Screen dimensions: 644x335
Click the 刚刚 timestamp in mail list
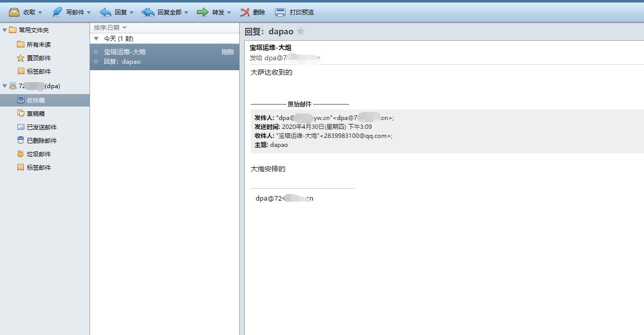point(228,52)
